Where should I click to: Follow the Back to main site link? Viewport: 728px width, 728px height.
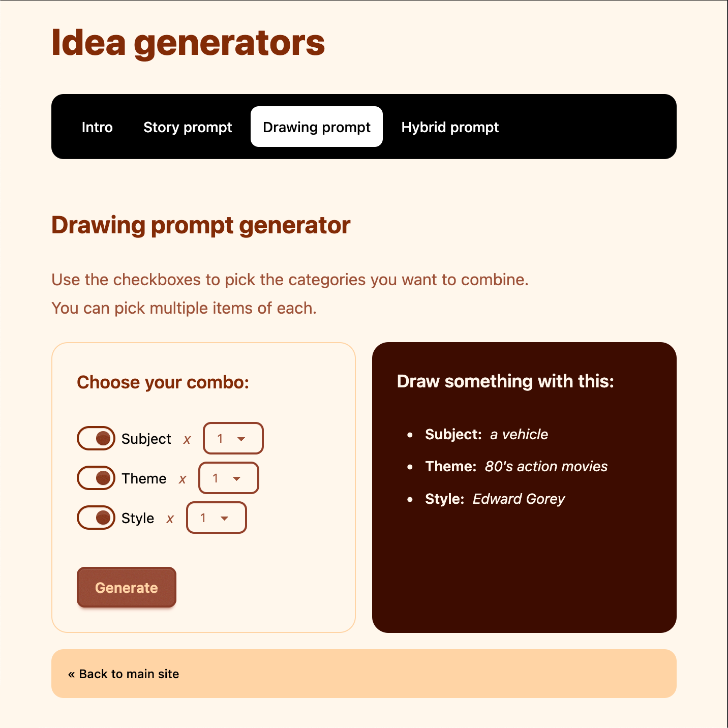coord(124,674)
